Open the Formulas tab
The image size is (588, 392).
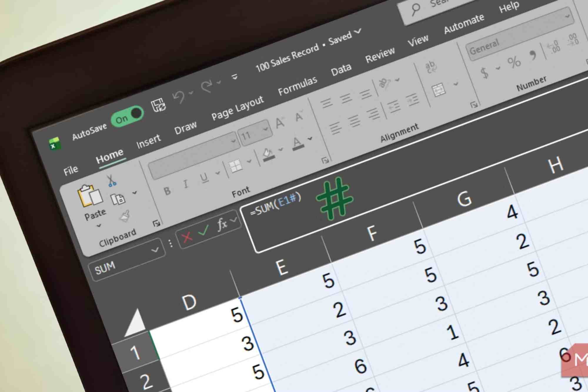click(298, 86)
